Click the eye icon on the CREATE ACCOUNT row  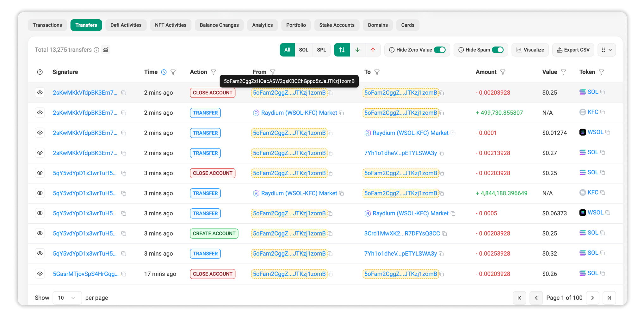(x=40, y=233)
